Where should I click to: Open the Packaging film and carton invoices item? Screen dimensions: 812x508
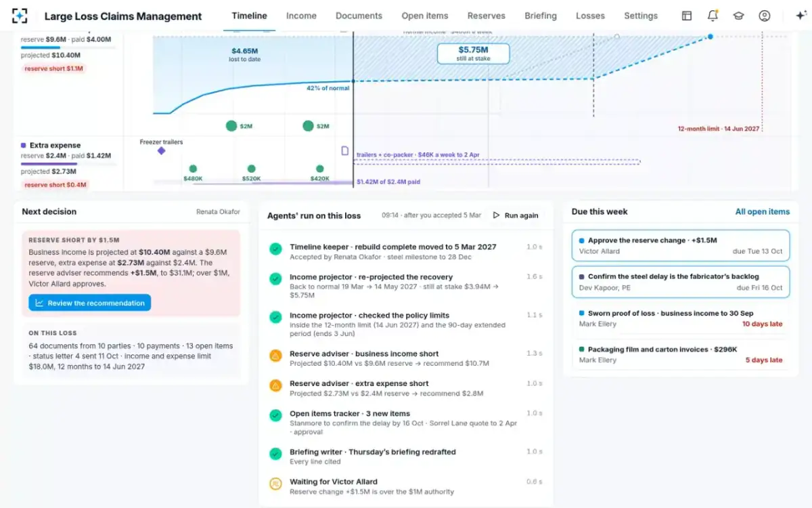[x=681, y=355]
